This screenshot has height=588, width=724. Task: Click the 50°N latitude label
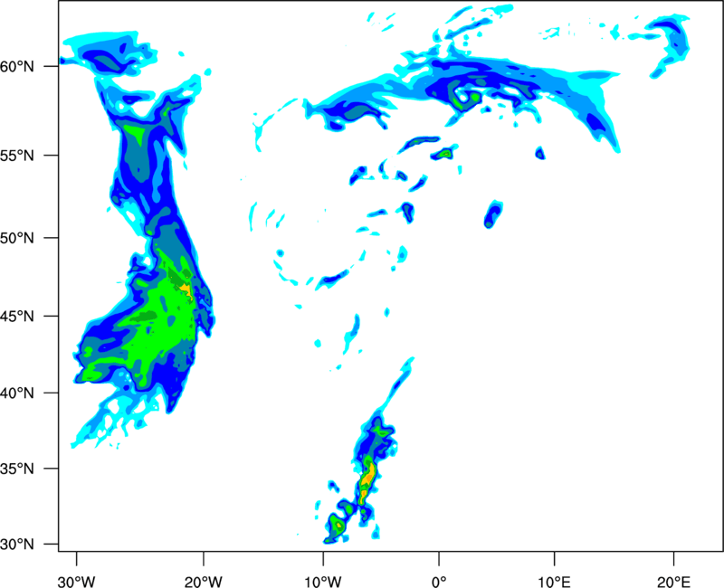[17, 238]
